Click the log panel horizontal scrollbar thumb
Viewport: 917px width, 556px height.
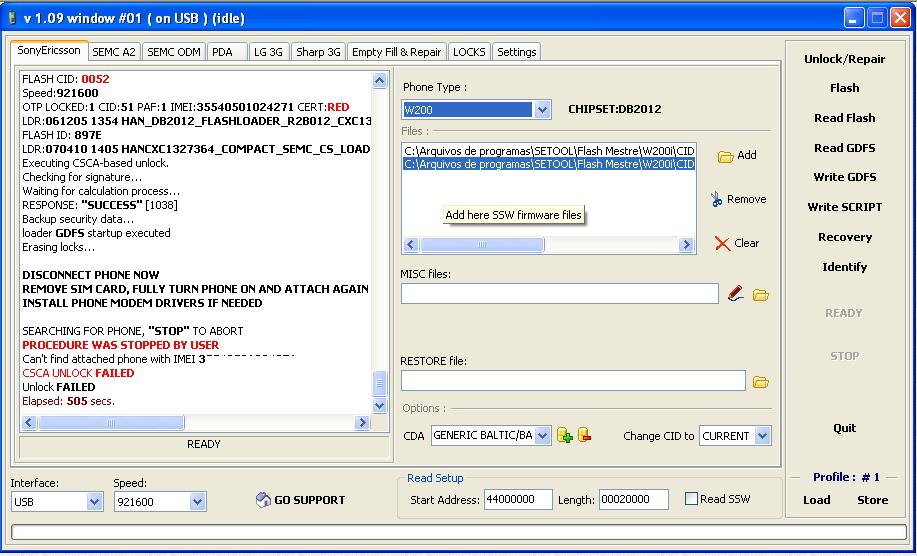click(x=111, y=423)
